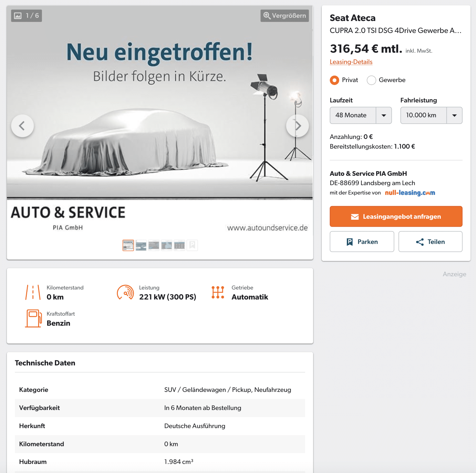Screen dimensions: 476x473
Task: Click the Leistung speedometer icon
Action: click(125, 292)
